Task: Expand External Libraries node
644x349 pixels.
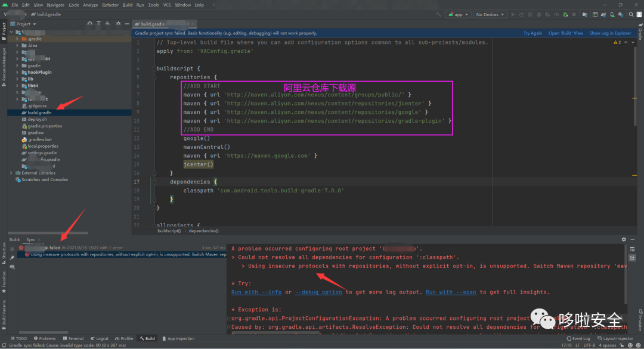Action: (11, 173)
